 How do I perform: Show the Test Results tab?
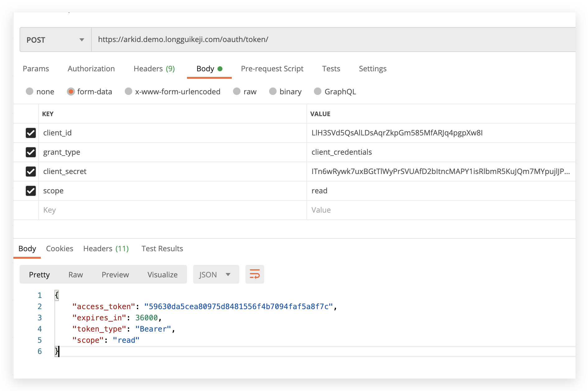click(162, 249)
